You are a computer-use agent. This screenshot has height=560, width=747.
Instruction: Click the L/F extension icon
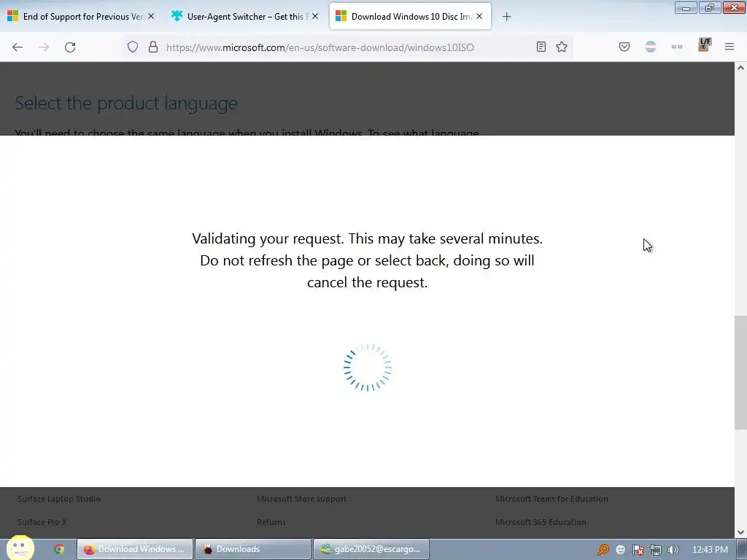click(x=704, y=44)
